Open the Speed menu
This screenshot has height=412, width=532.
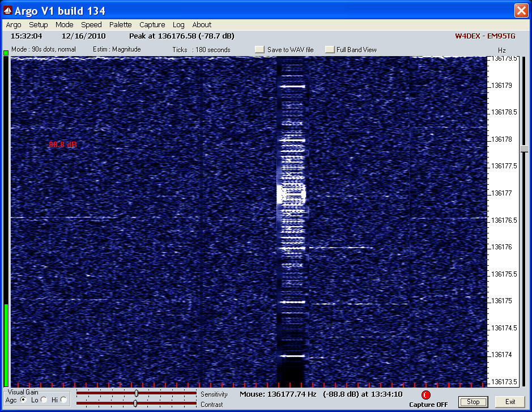click(91, 25)
